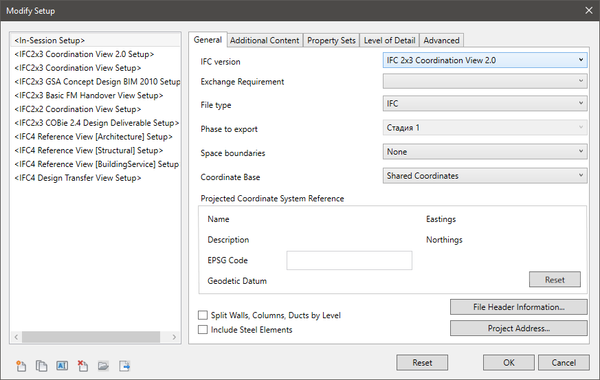The image size is (600, 380).
Task: Click the Rename setup icon
Action: (x=62, y=366)
